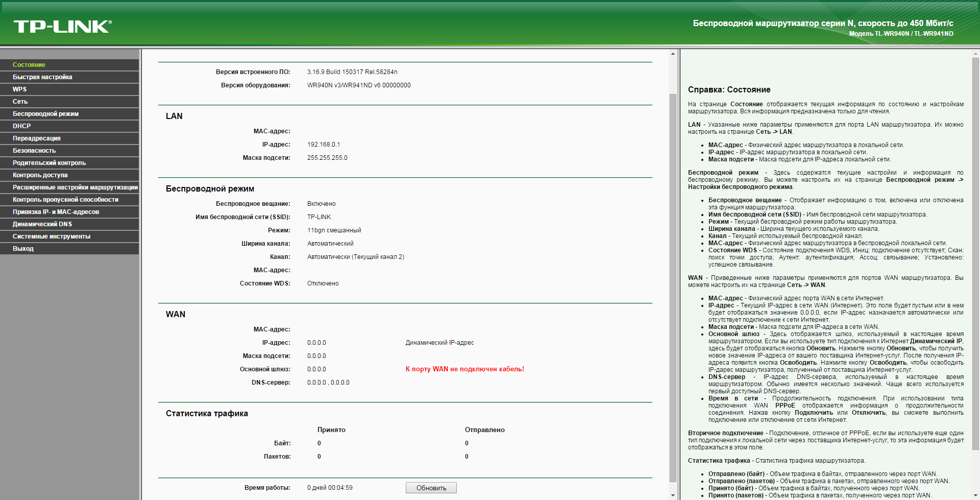Screen dimensions: 980x500
Task: Click uptime value 0 дней 00:04:59
Action: coord(330,488)
